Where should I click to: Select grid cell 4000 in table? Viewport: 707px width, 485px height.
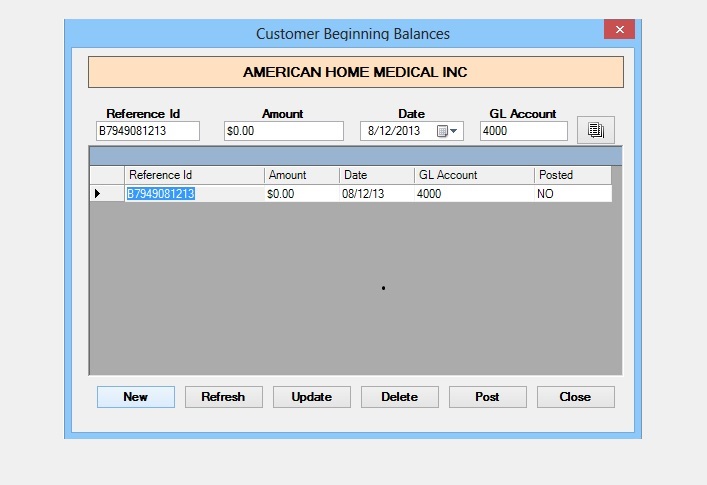point(474,194)
